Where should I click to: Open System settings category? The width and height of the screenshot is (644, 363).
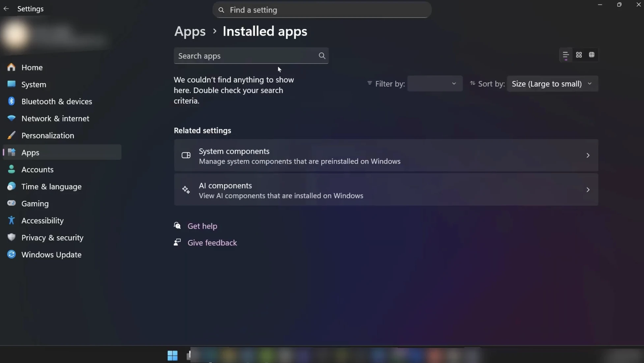(62, 84)
